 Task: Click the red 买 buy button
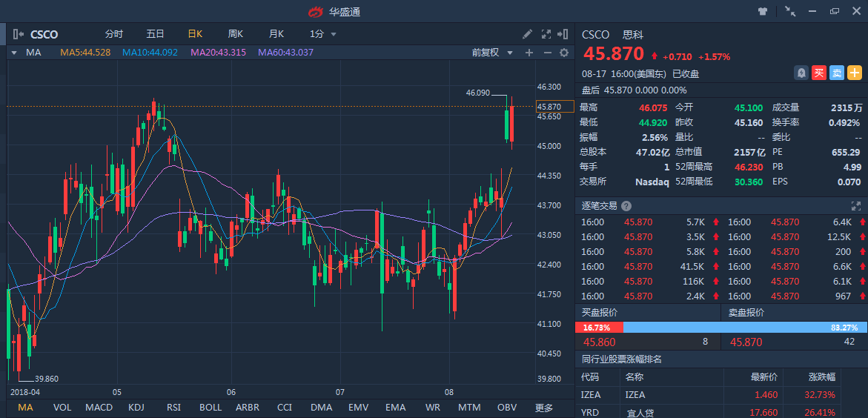click(819, 73)
